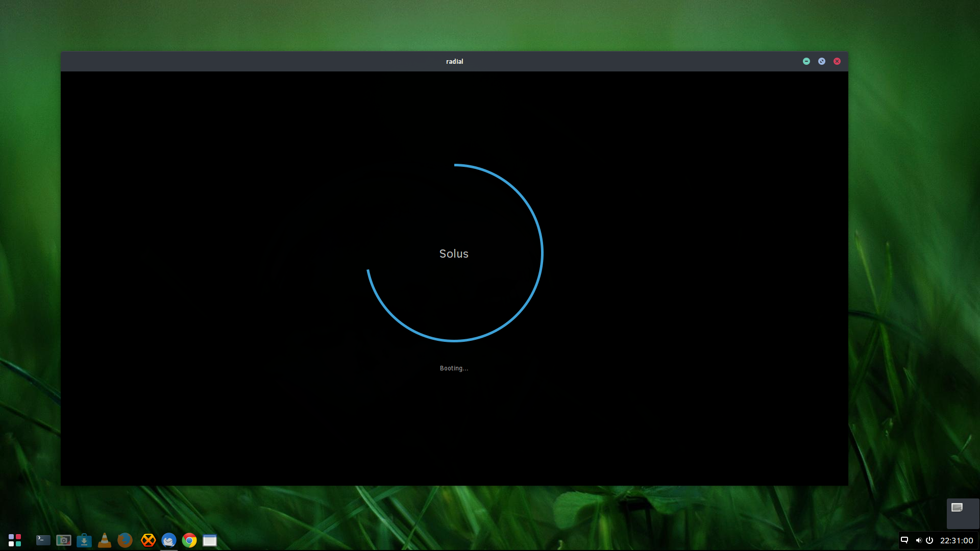Close the radial window
Image resolution: width=980 pixels, height=551 pixels.
coord(837,61)
